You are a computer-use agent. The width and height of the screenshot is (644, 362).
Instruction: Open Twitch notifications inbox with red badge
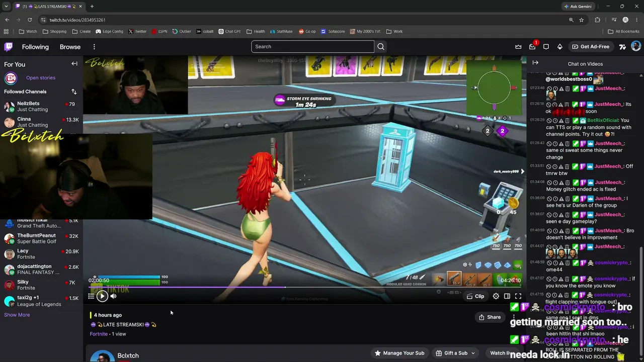click(x=532, y=47)
